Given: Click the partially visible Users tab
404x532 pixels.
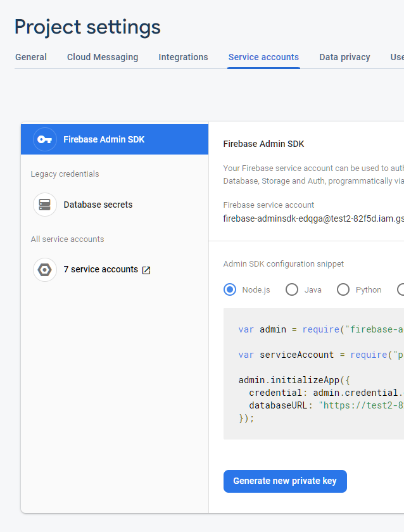Looking at the screenshot, I should pos(397,57).
